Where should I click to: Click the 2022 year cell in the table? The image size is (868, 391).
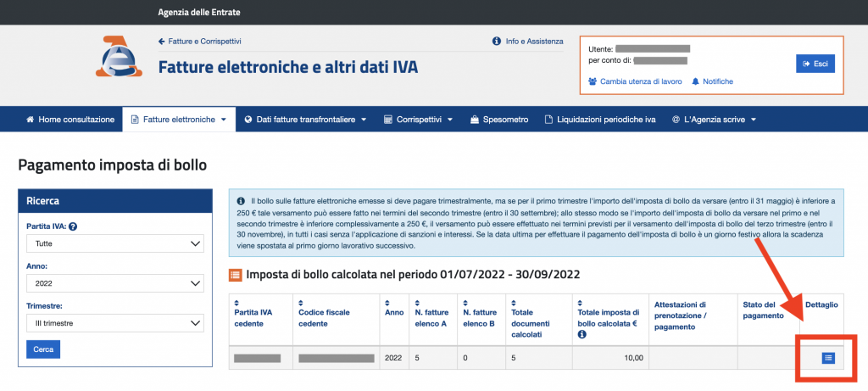[x=393, y=358]
